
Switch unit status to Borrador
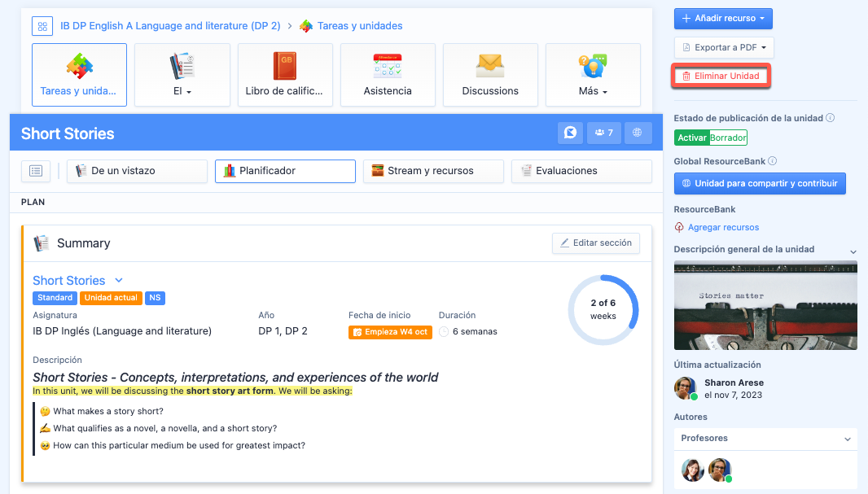pyautogui.click(x=728, y=138)
